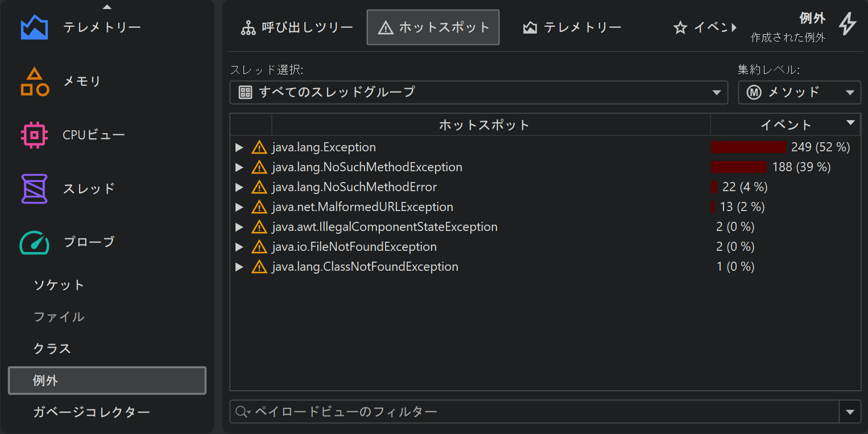Click the ペイロードビューのフィルター input field
This screenshot has height=434, width=868.
point(540,412)
